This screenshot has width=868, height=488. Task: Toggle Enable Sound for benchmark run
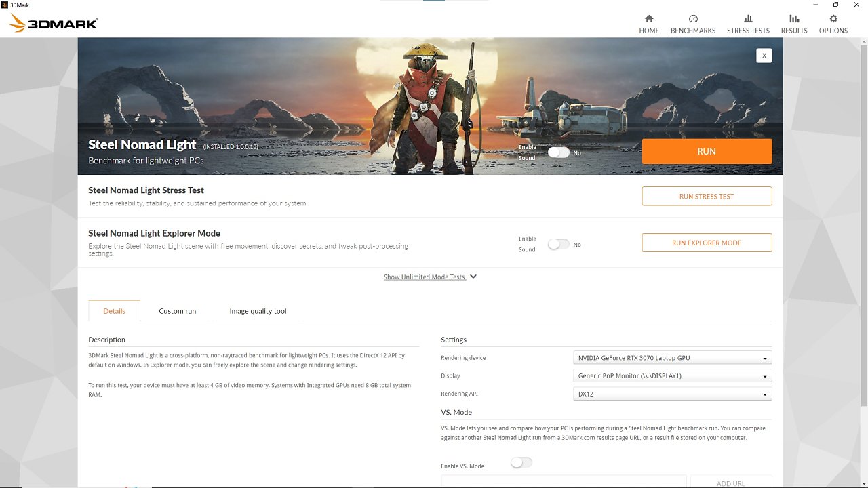[x=559, y=152]
